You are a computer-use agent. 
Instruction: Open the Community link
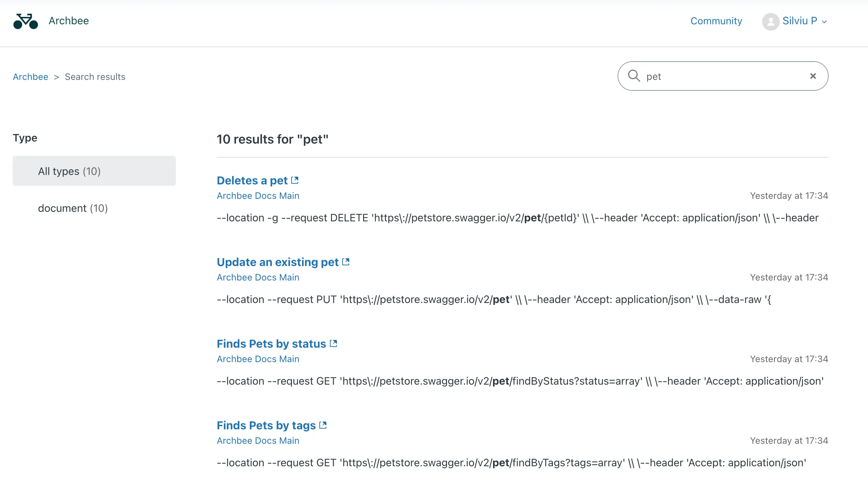[716, 21]
